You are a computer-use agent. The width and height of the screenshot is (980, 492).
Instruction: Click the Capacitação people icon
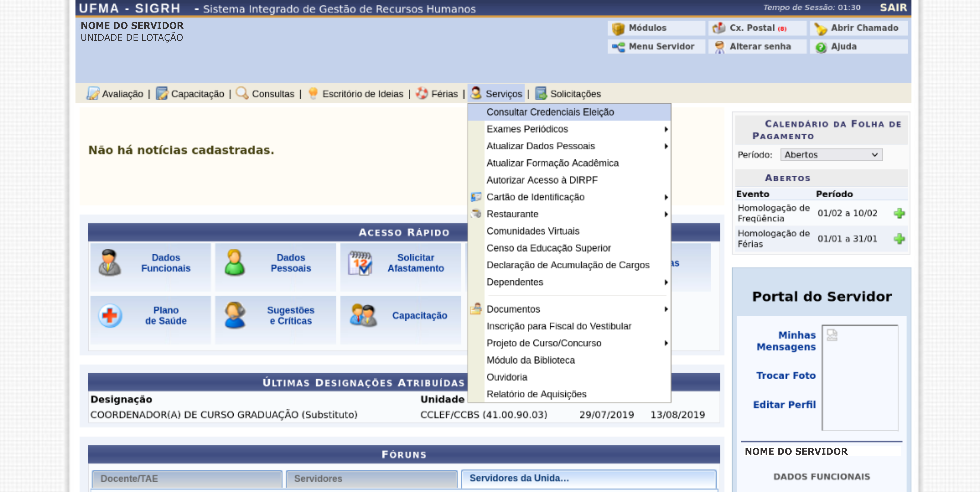pyautogui.click(x=363, y=316)
